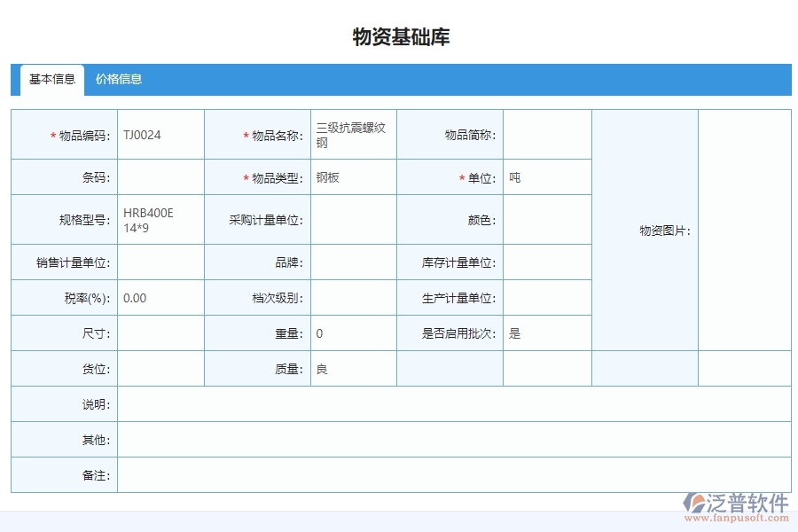Click the 物品编码 field showing TJ0024
Viewport: 798px width, 532px height.
tap(160, 134)
